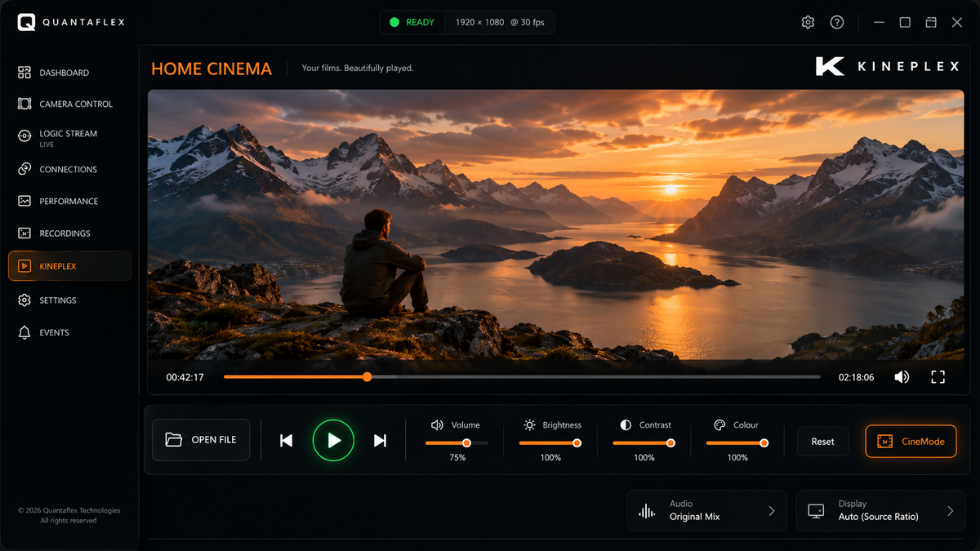Click the 02:18:06 total duration
The width and height of the screenshot is (980, 551).
(857, 377)
